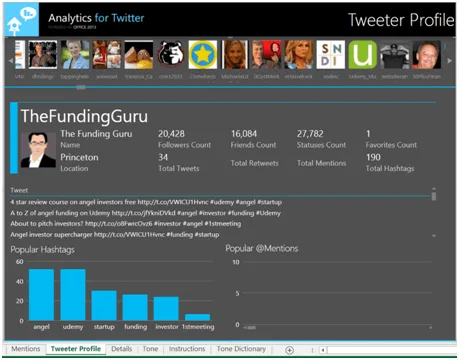This screenshot has height=360, width=459.
Task: Select tweet 'A to Z of angel funding'
Action: click(x=145, y=213)
